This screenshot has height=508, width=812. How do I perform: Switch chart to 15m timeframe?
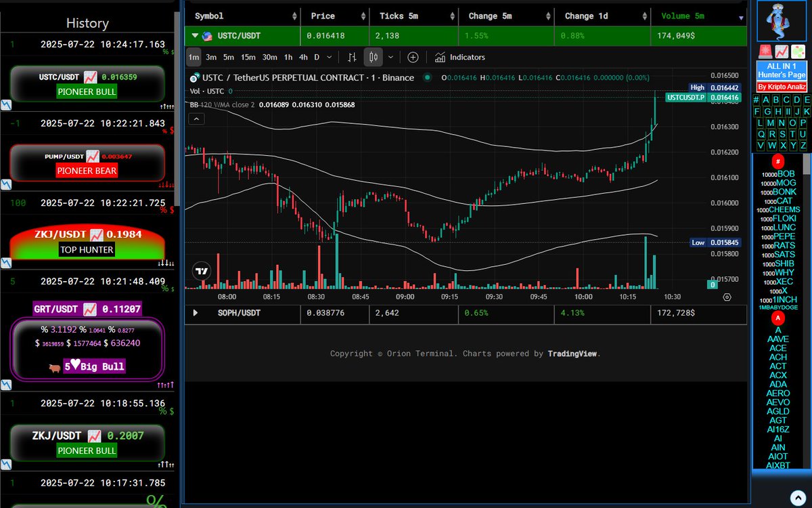[x=248, y=57]
